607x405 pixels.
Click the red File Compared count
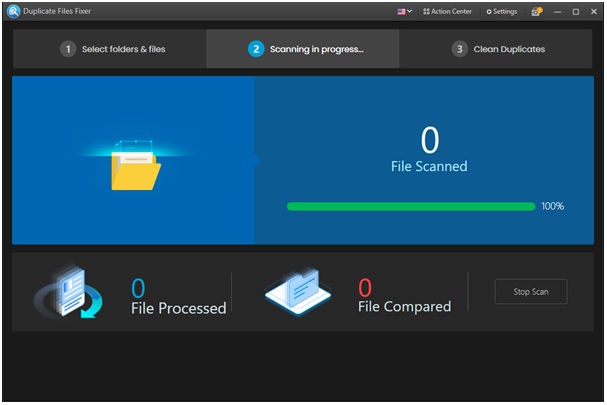pos(365,288)
